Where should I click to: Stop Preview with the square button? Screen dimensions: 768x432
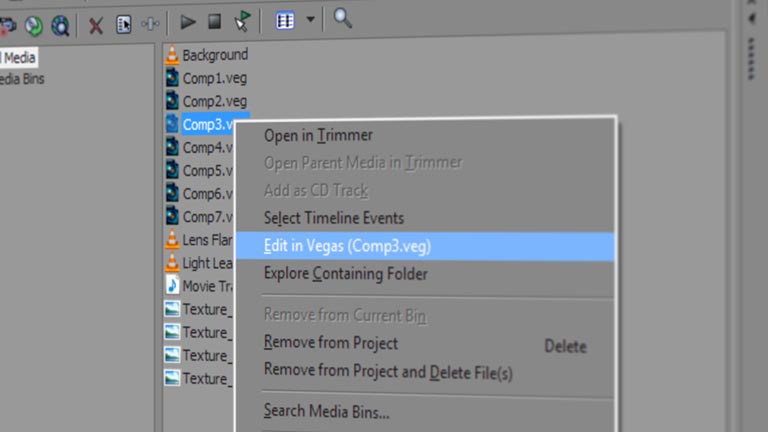pyautogui.click(x=215, y=22)
